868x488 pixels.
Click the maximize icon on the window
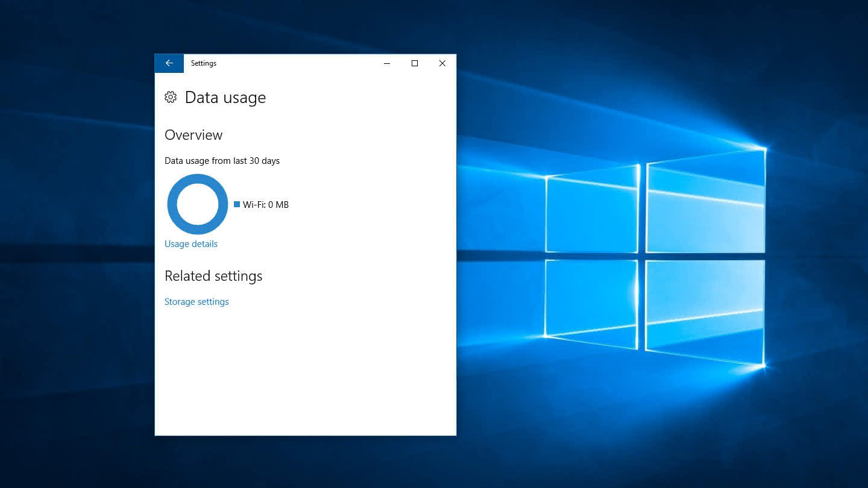coord(414,63)
